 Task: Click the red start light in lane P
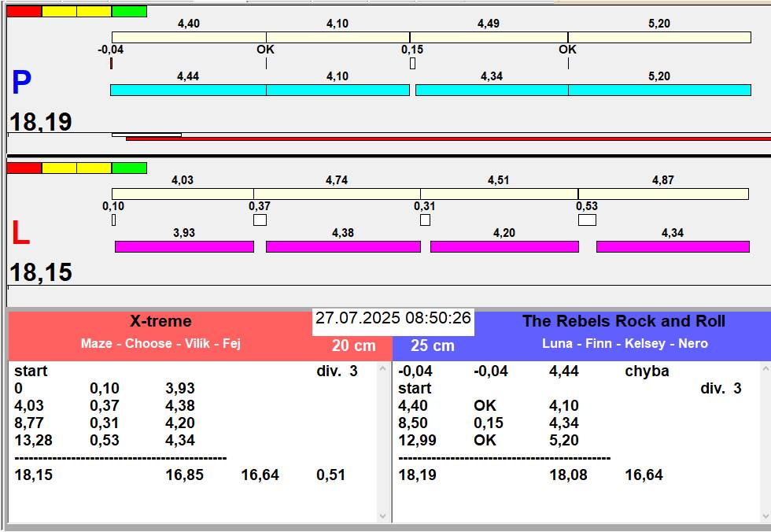click(x=24, y=12)
